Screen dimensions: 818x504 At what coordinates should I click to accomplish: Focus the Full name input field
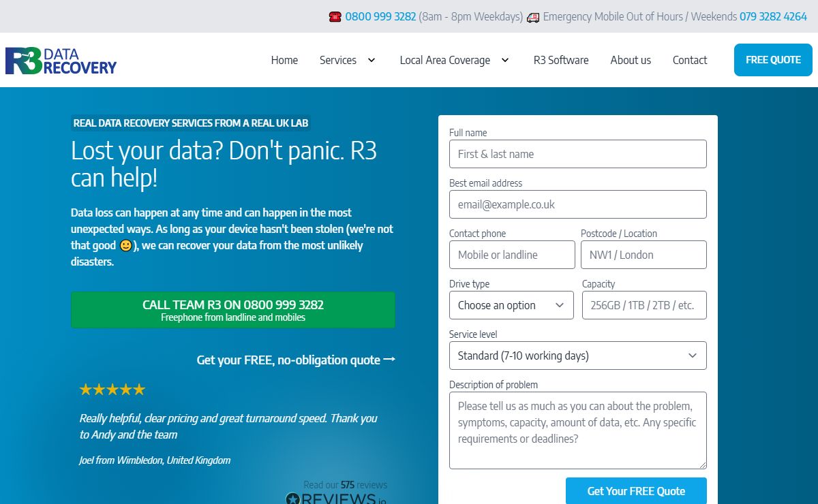point(577,154)
